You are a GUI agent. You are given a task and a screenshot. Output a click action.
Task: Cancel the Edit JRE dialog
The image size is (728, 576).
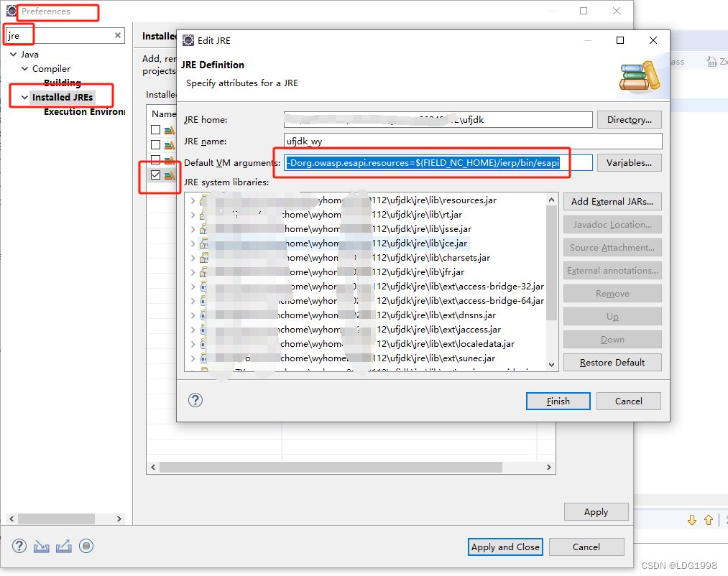point(629,401)
